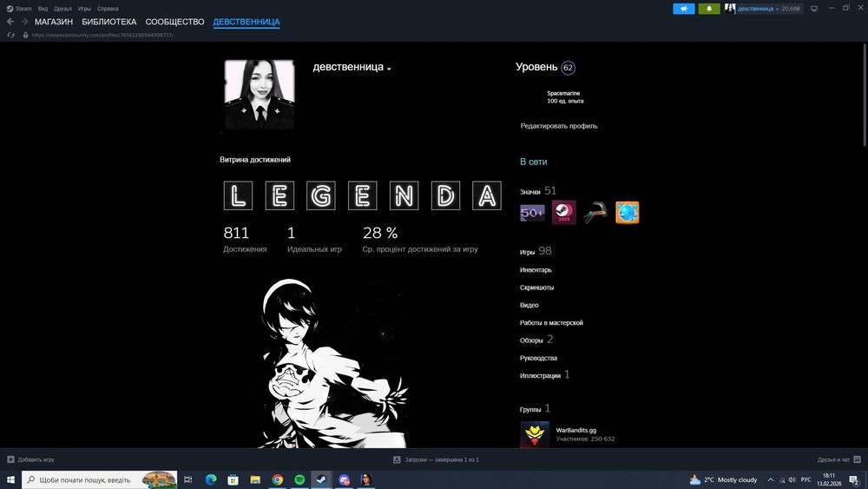Open downloads manager icon
The image size is (868, 489).
pos(397,459)
